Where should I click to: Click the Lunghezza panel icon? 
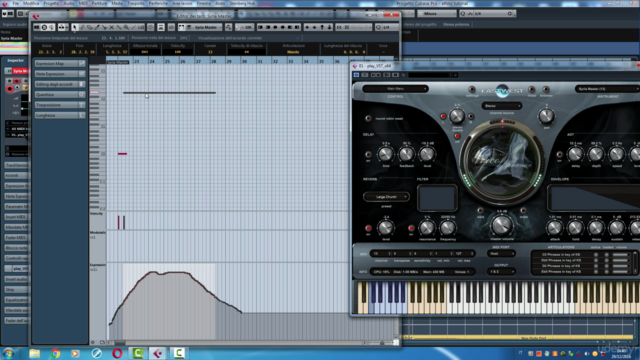tap(82, 116)
